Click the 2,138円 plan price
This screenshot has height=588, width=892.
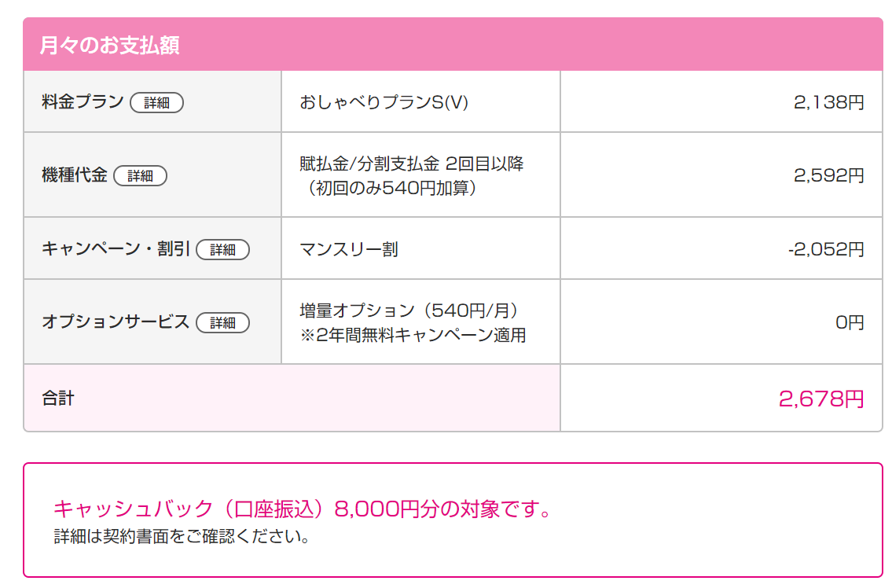click(829, 102)
